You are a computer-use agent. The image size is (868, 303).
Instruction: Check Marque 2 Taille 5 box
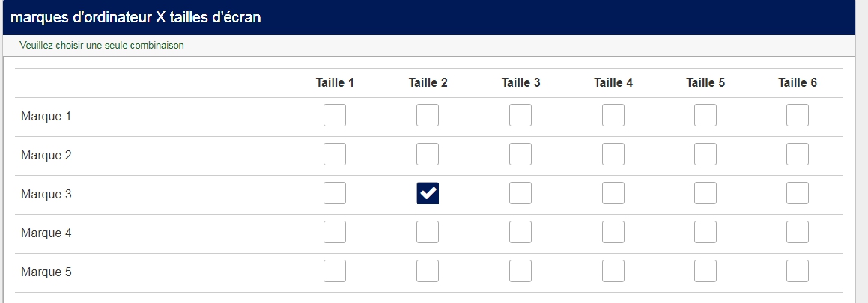tap(705, 155)
